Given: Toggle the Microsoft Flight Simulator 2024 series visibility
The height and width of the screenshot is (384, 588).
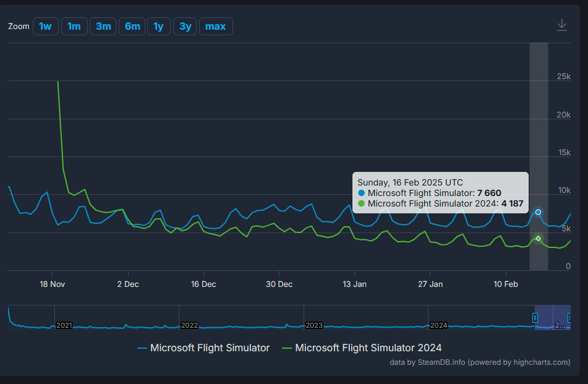Looking at the screenshot, I should click(368, 348).
